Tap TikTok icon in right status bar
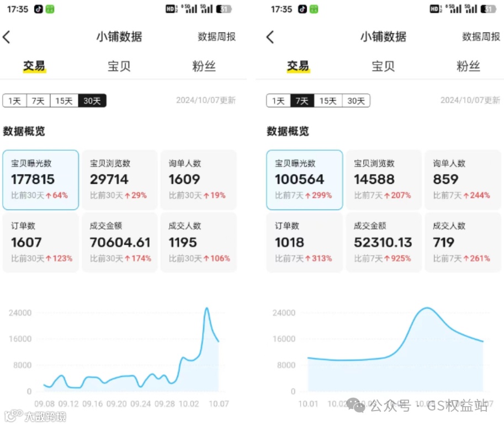The height and width of the screenshot is (426, 504). [x=303, y=9]
